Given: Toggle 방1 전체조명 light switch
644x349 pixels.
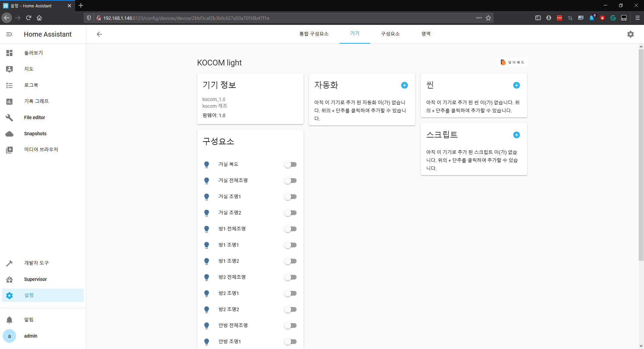Looking at the screenshot, I should click(x=290, y=229).
